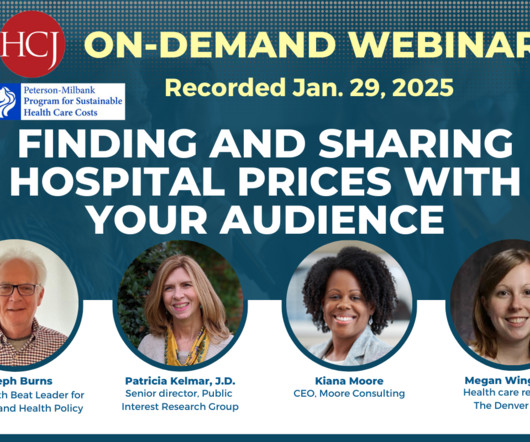This screenshot has width=530, height=442.
Task: Click the Health Beat Leader caption
Action: (42, 395)
